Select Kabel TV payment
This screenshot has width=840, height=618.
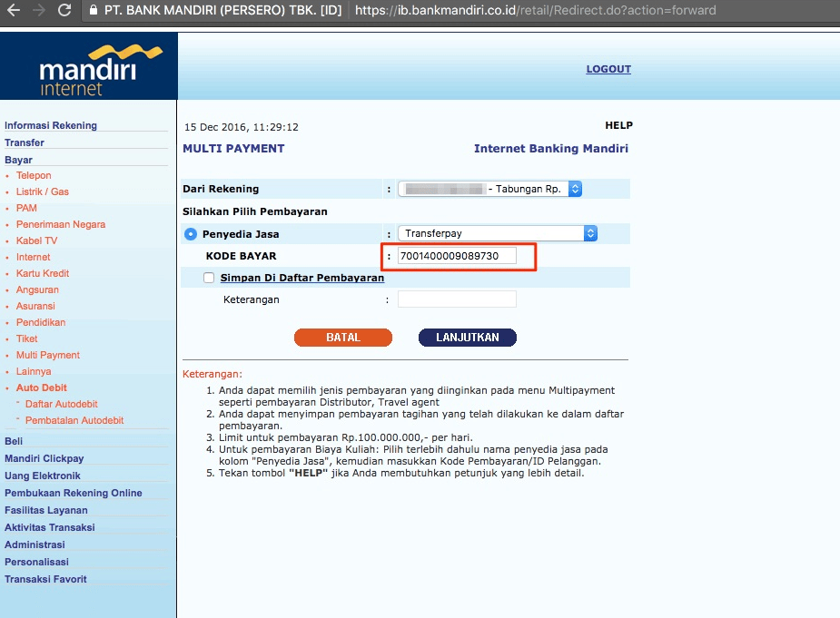click(36, 240)
